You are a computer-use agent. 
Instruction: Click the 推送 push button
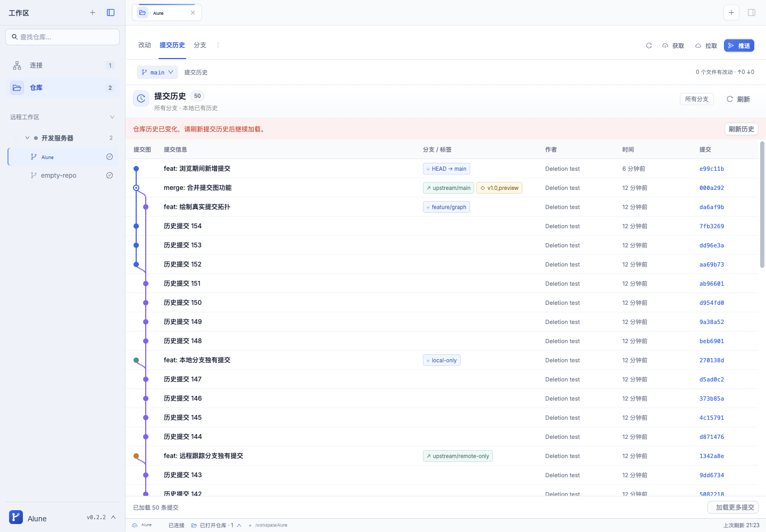(739, 46)
